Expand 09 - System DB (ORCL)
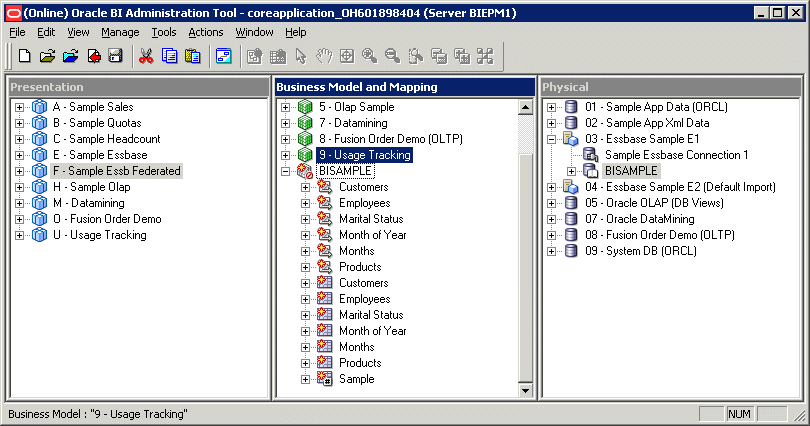 pyautogui.click(x=551, y=251)
